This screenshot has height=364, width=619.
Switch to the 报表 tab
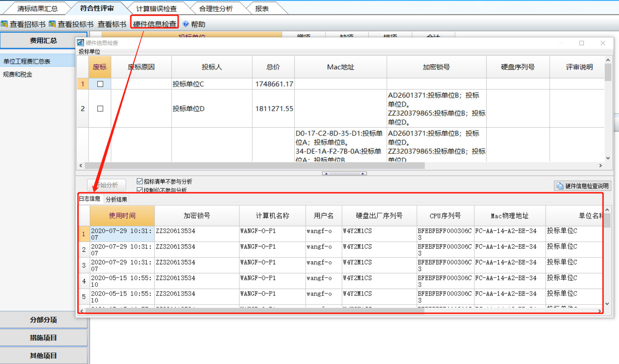coord(262,9)
